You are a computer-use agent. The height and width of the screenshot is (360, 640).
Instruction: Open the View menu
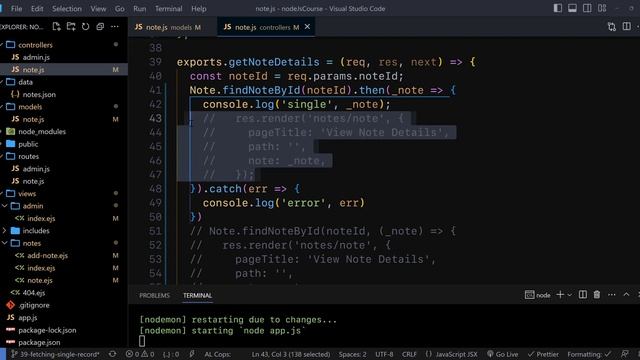(98, 9)
